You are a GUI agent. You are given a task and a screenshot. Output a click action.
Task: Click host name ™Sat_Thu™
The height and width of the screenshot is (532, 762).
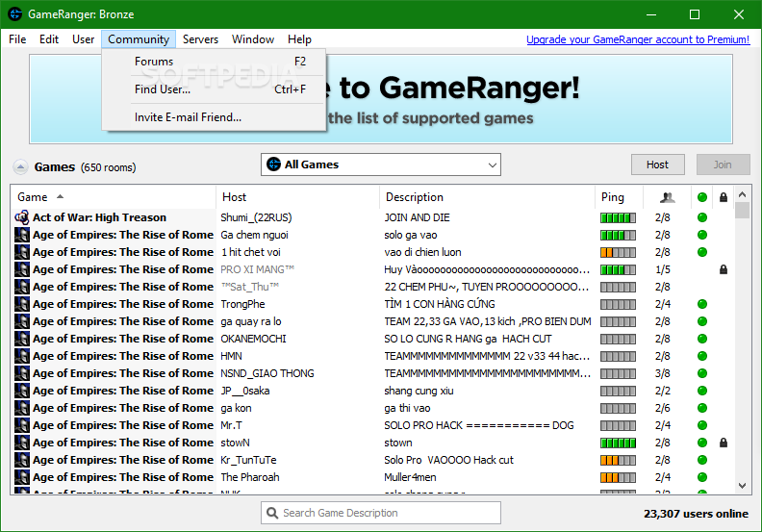(x=250, y=287)
